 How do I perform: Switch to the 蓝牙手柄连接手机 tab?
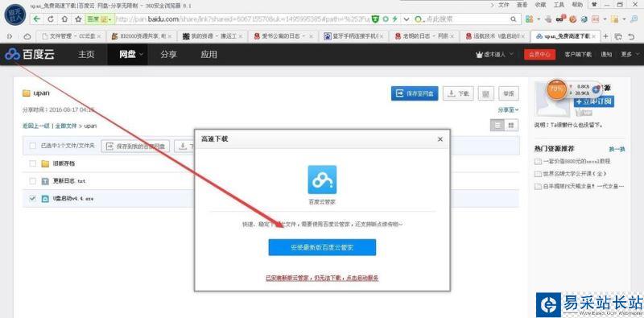(353, 36)
